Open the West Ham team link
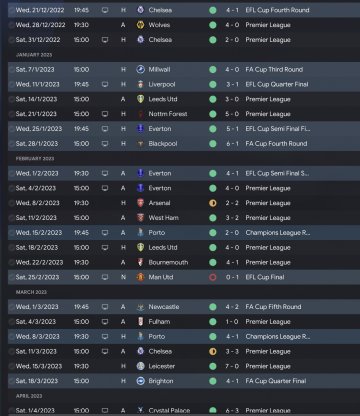Image resolution: width=360 pixels, height=416 pixels. (163, 218)
